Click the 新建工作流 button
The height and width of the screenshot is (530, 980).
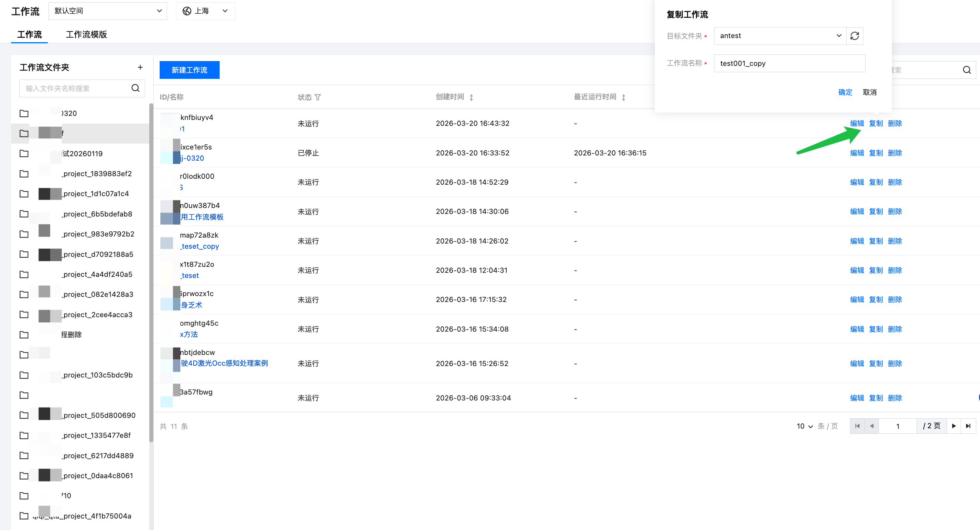pyautogui.click(x=189, y=70)
